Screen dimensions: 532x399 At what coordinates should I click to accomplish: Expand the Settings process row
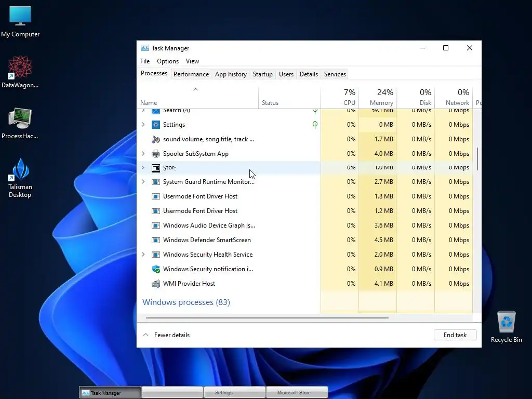(x=143, y=125)
